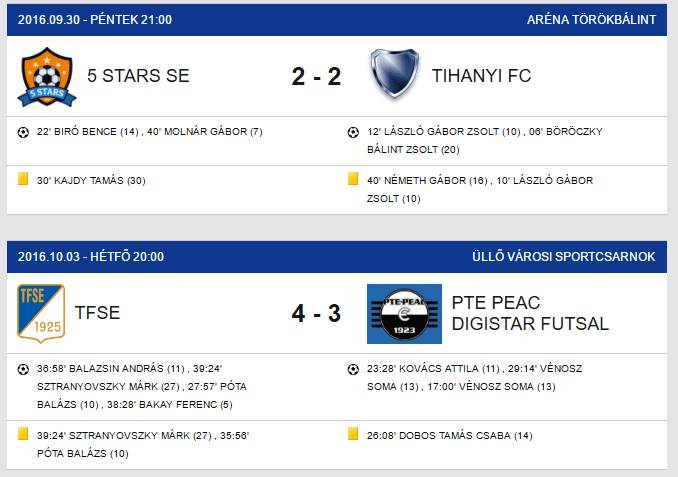Open PTE PEAC DIGISTAR FUTSAL team link
Viewport: 678px width, 477px height.
pos(530,313)
